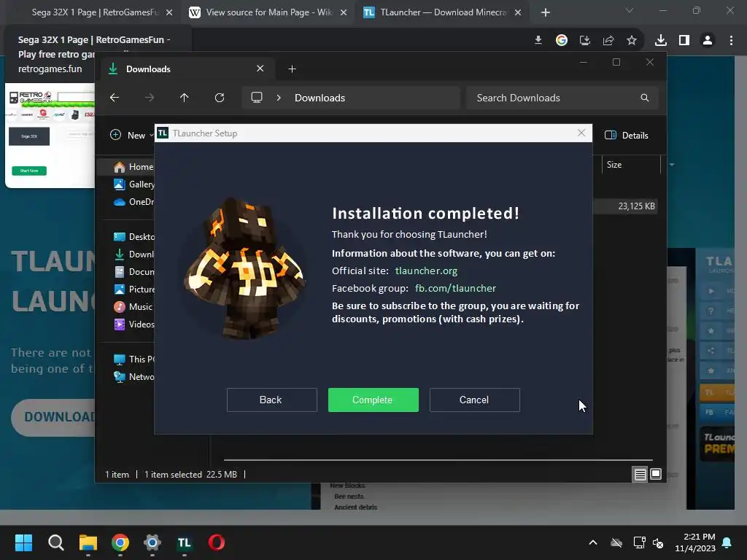Open the Chrome three-dot menu
Image resolution: width=747 pixels, height=560 pixels.
point(731,41)
